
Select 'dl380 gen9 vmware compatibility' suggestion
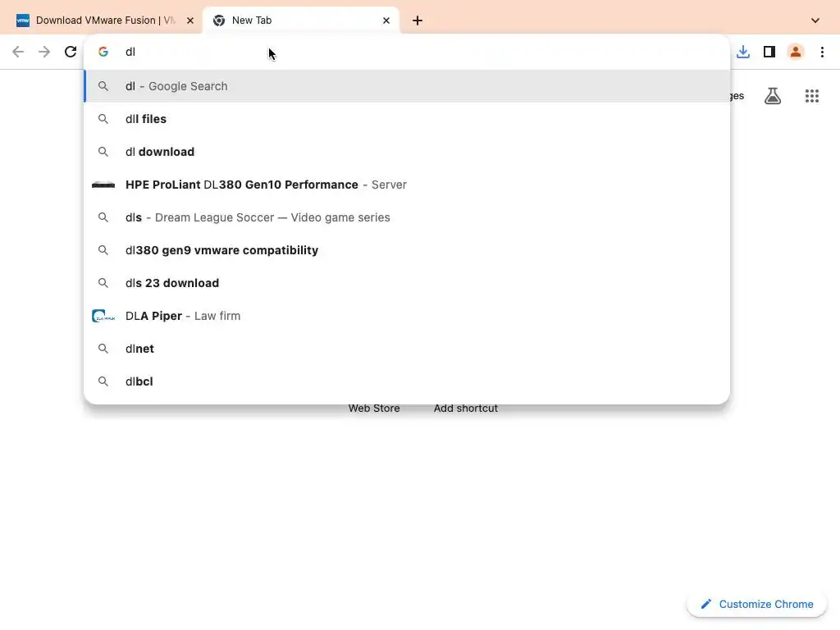[407, 250]
